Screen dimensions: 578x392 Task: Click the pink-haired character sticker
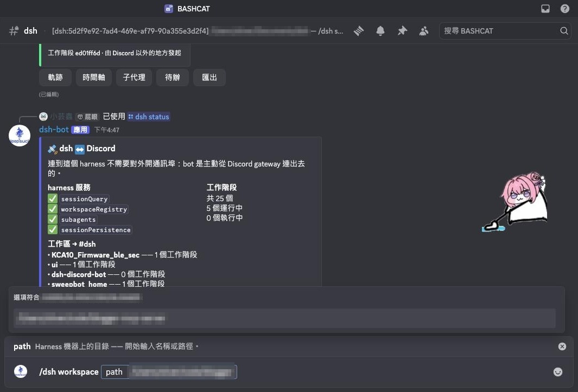pos(515,202)
